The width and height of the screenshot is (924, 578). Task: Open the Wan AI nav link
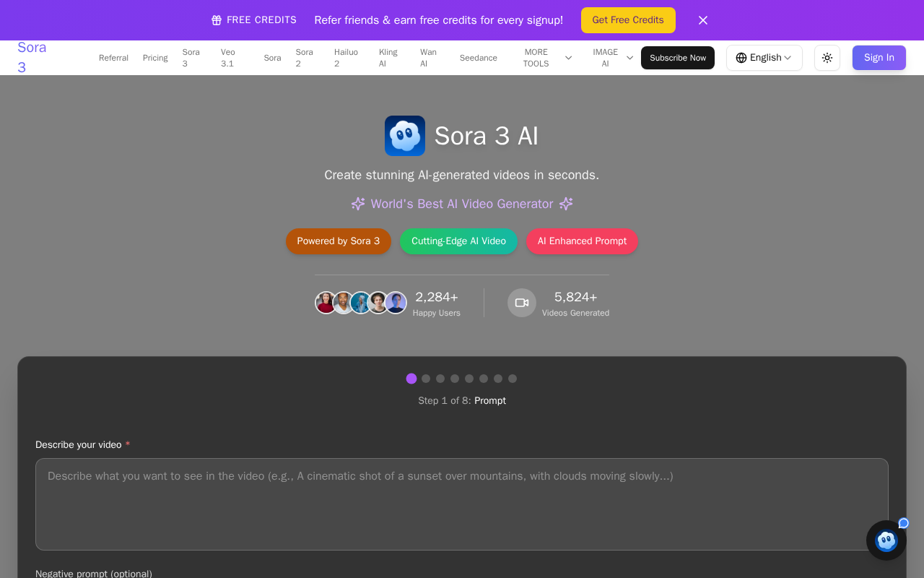tap(429, 58)
